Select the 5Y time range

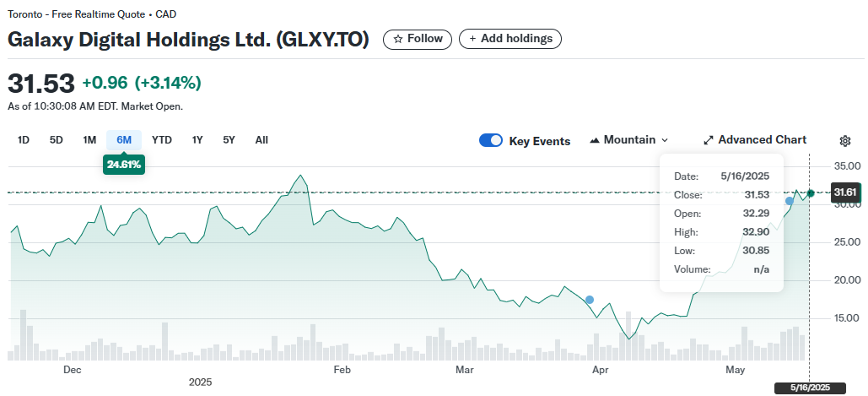point(229,140)
